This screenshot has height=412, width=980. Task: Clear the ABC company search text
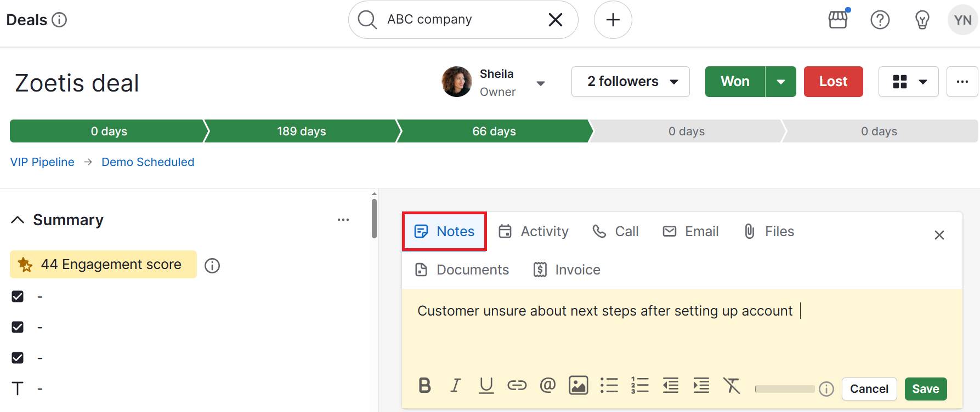pyautogui.click(x=556, y=20)
